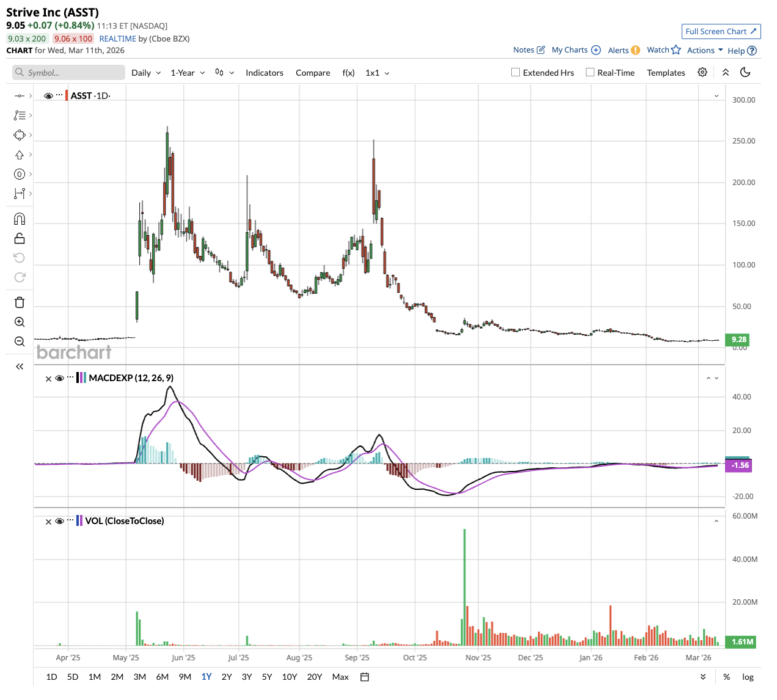The height and width of the screenshot is (700, 777).
Task: Enable Real-Time checkbox
Action: pyautogui.click(x=590, y=72)
